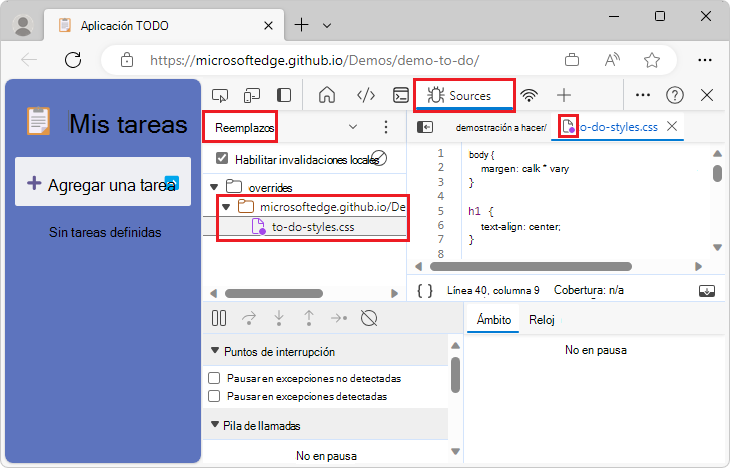Step out of current function icon
Viewport: 730px width, 468px height.
(x=309, y=319)
